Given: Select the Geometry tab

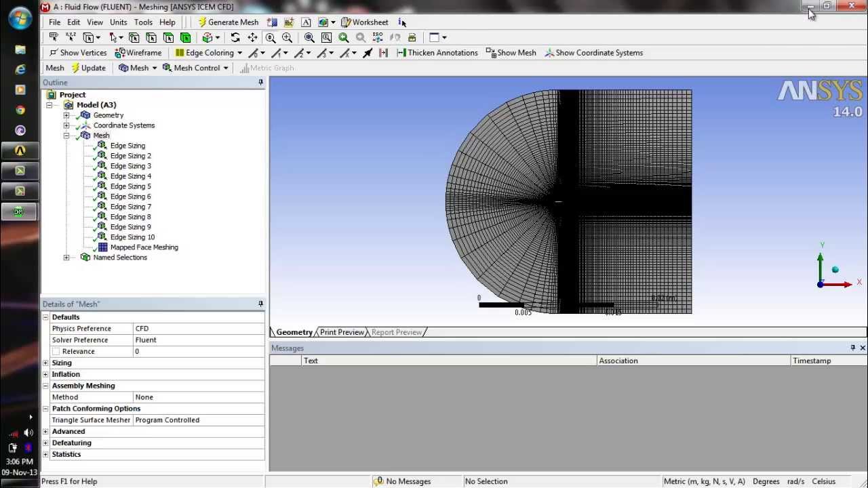Looking at the screenshot, I should [x=294, y=332].
